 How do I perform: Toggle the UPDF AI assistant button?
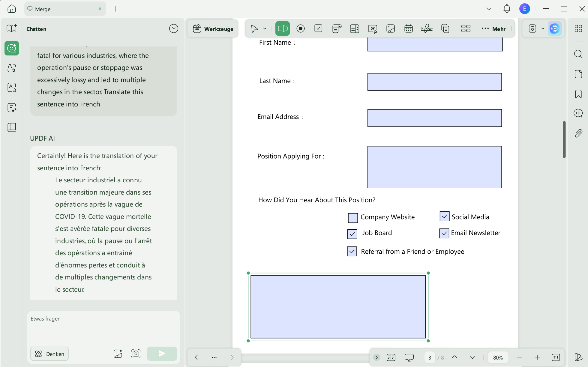click(555, 28)
